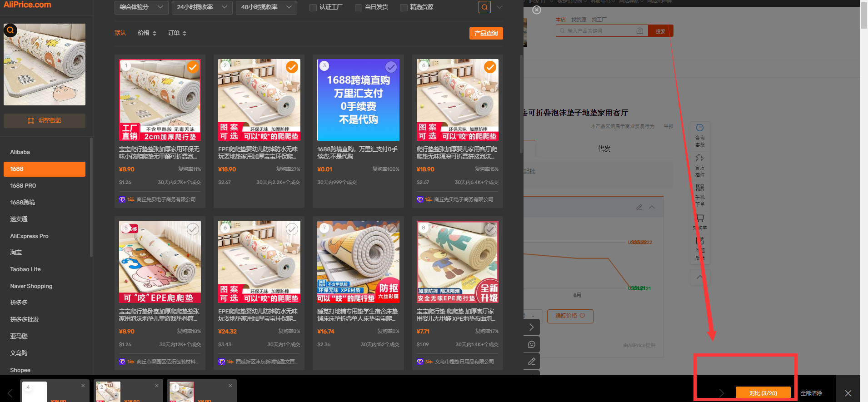Click the orange search icon button in the filter bar
The width and height of the screenshot is (868, 402).
[484, 7]
